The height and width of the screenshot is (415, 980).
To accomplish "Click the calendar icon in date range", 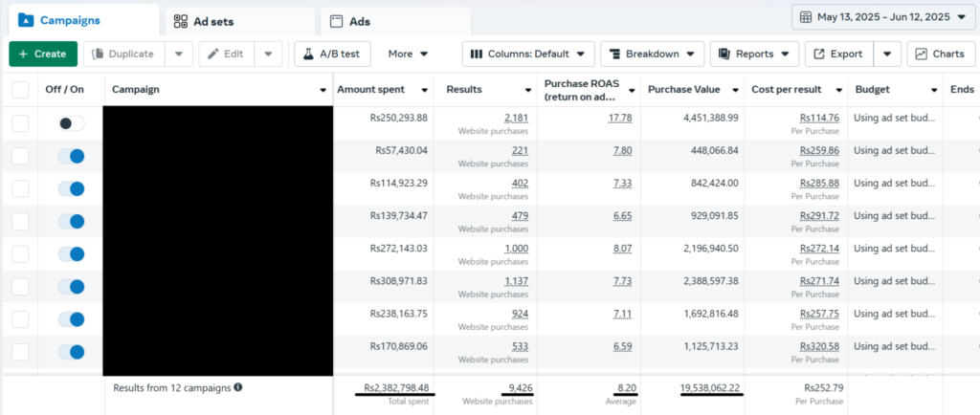I will 806,17.
